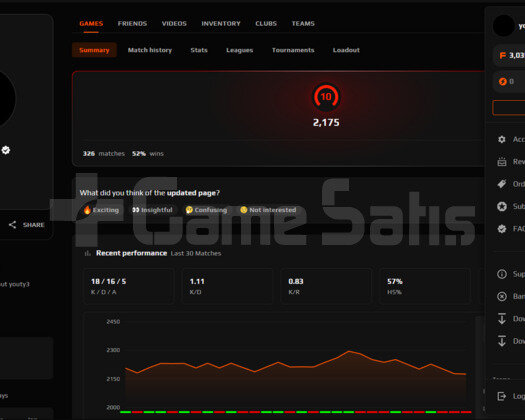Click the 2150 axis label
Image resolution: width=525 pixels, height=420 pixels.
(113, 379)
